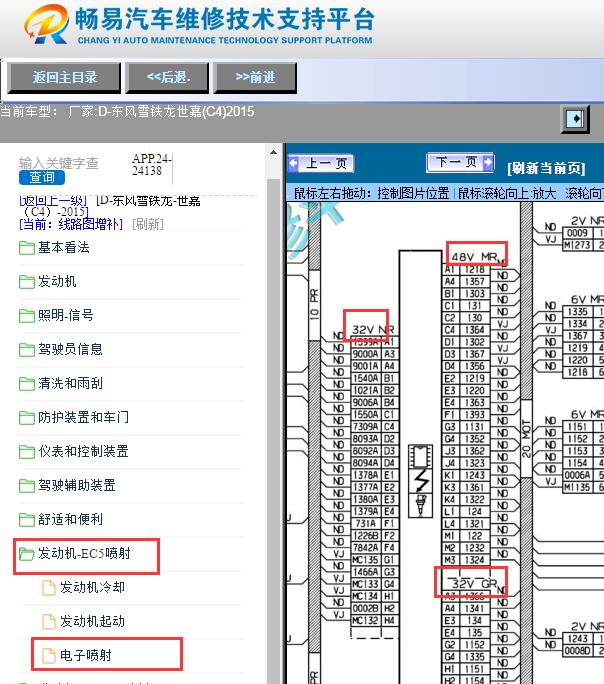The height and width of the screenshot is (684, 604).
Task: Click the keyword search input field
Action: [58, 163]
